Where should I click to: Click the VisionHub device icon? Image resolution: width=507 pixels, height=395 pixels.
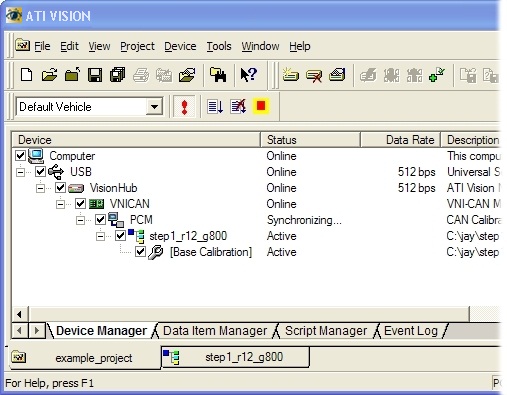point(76,188)
